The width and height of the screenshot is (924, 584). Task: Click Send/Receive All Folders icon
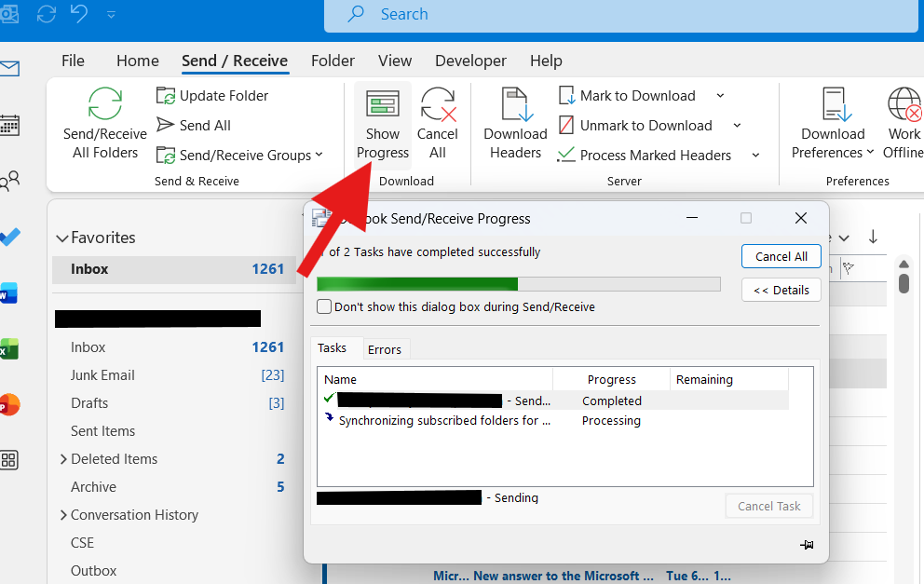coord(105,103)
